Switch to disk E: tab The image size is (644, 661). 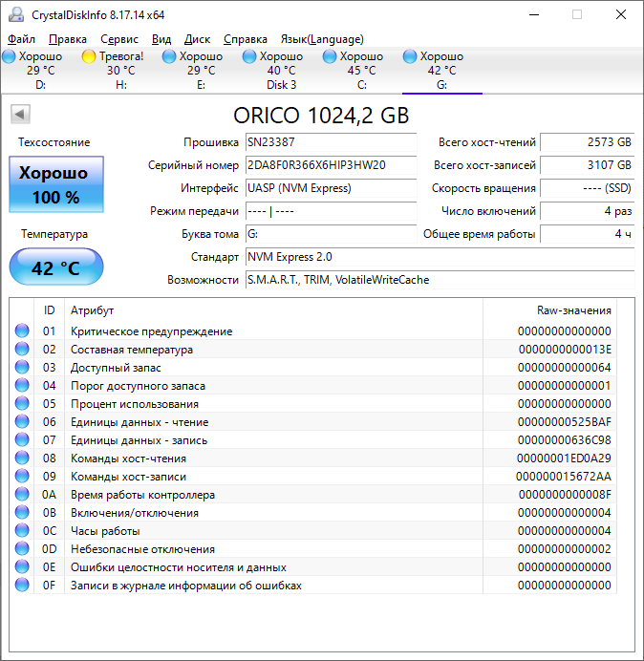point(201,71)
